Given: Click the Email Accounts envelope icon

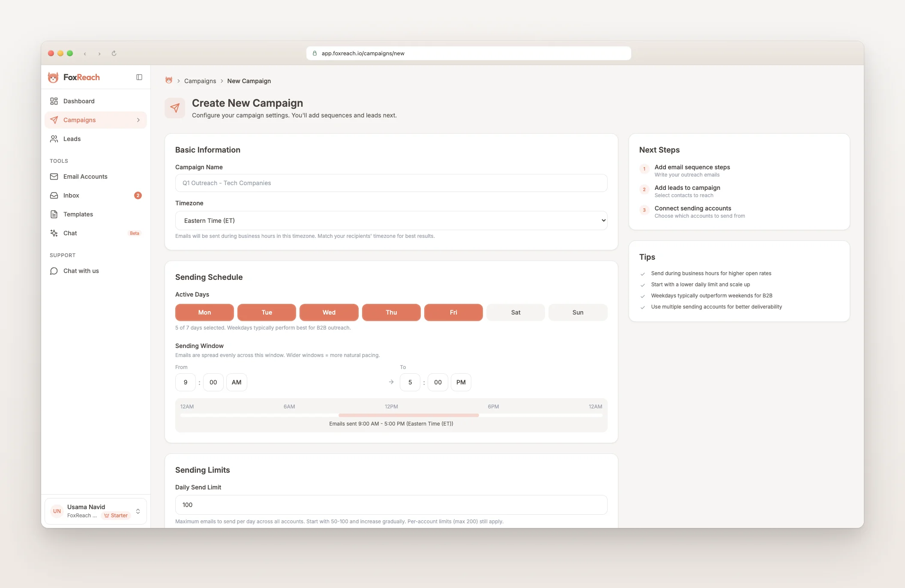Looking at the screenshot, I should tap(54, 177).
